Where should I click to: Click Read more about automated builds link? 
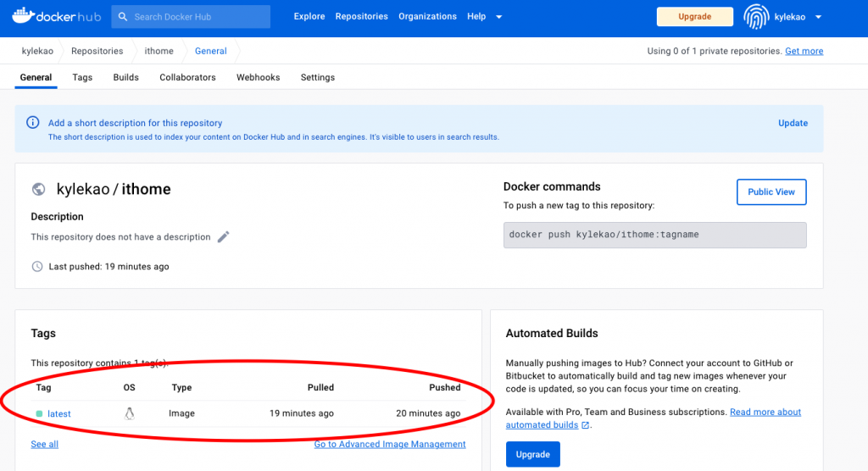click(765, 412)
